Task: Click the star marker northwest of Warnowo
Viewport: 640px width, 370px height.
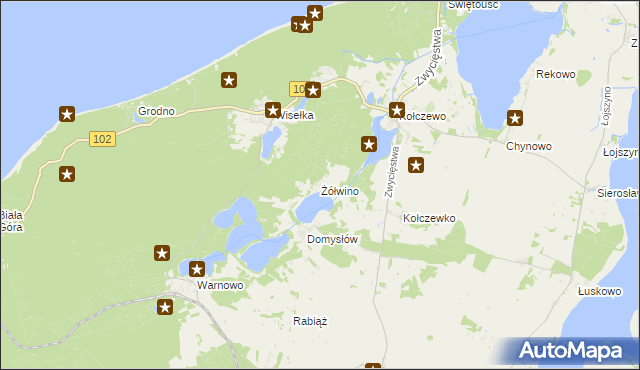Action: pos(162,253)
